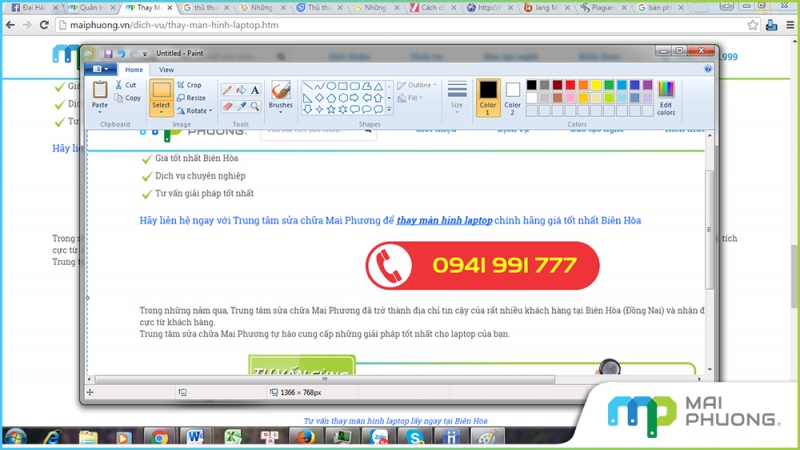Image resolution: width=800 pixels, height=450 pixels.
Task: Expand the Brushes dropdown arrow
Action: [281, 112]
